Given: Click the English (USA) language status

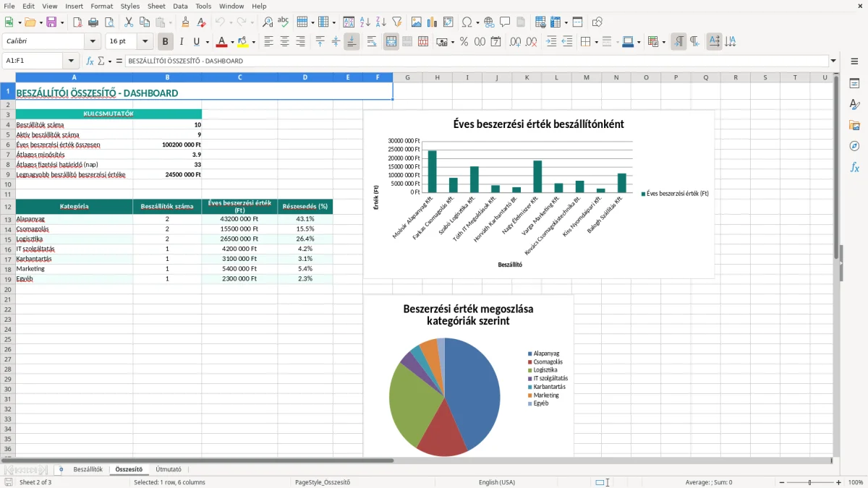Looking at the screenshot, I should (497, 482).
